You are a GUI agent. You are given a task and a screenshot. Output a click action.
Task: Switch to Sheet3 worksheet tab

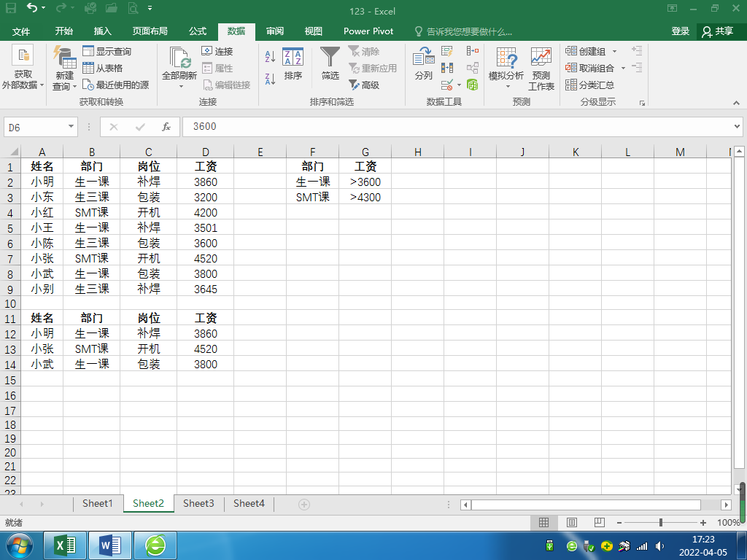point(198,503)
